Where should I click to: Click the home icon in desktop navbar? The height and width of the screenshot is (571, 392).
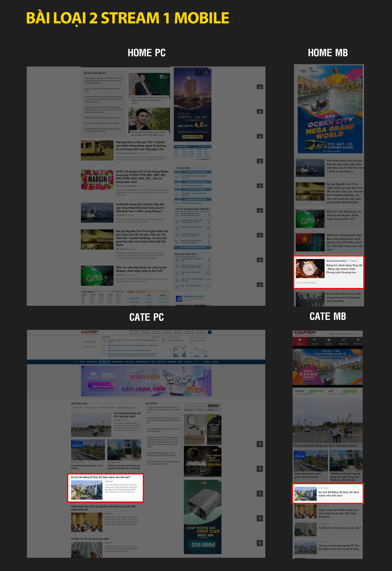point(76,362)
